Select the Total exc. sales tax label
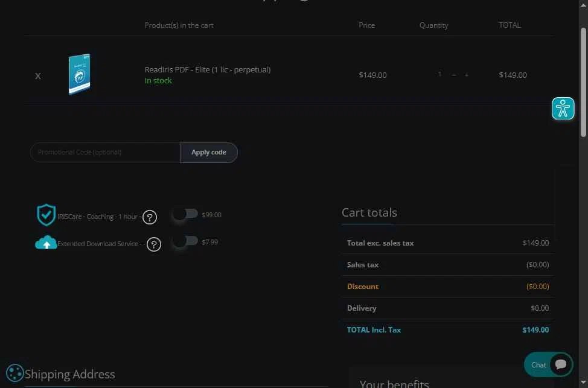This screenshot has width=588, height=388. (380, 243)
